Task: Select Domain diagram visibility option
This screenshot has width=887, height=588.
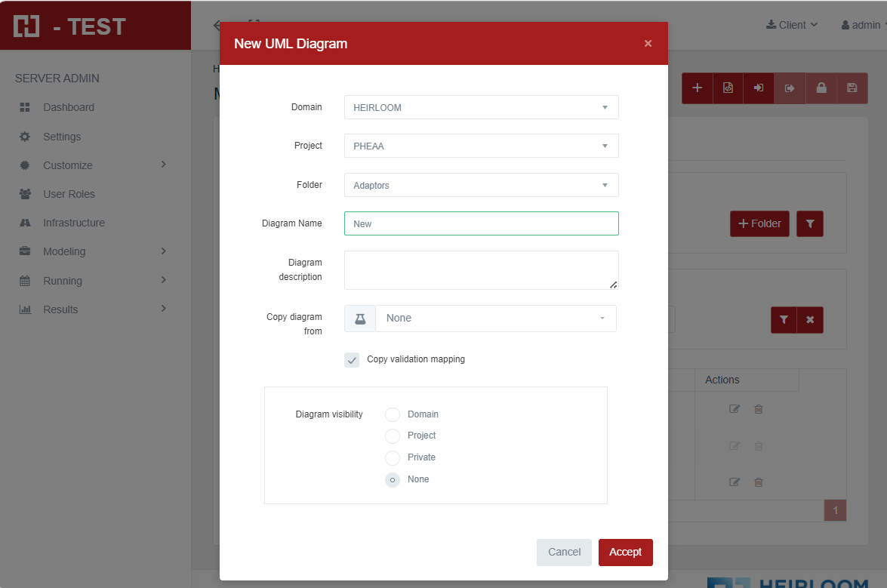Action: [x=393, y=414]
